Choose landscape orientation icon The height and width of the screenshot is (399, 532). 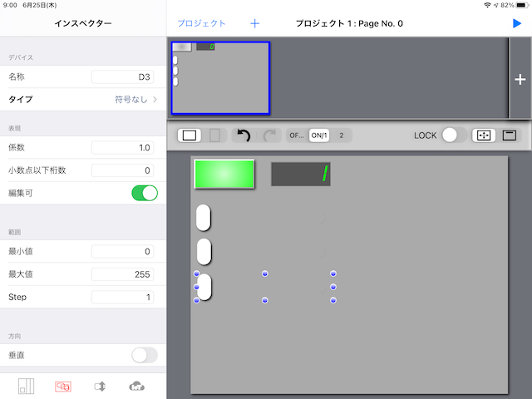coord(190,135)
